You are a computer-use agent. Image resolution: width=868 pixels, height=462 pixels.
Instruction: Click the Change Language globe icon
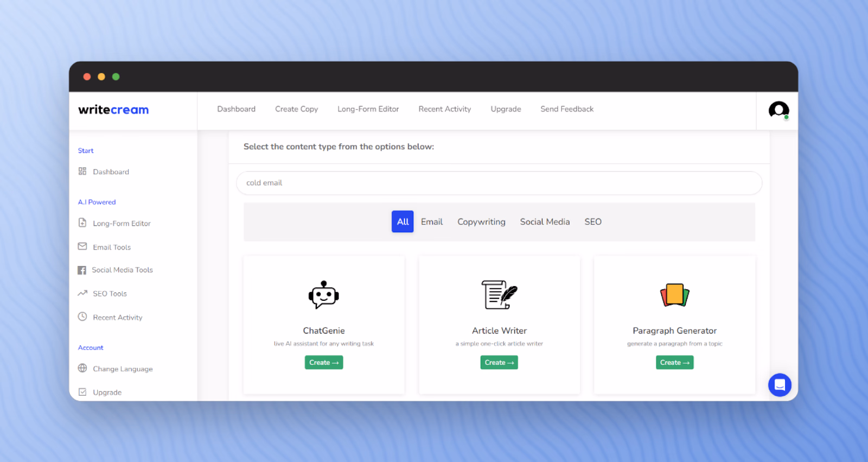pos(82,368)
